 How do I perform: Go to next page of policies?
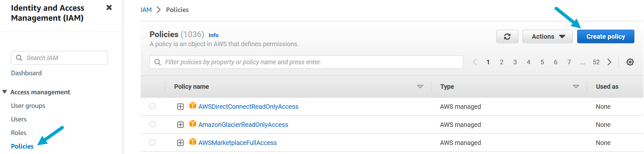click(x=609, y=62)
